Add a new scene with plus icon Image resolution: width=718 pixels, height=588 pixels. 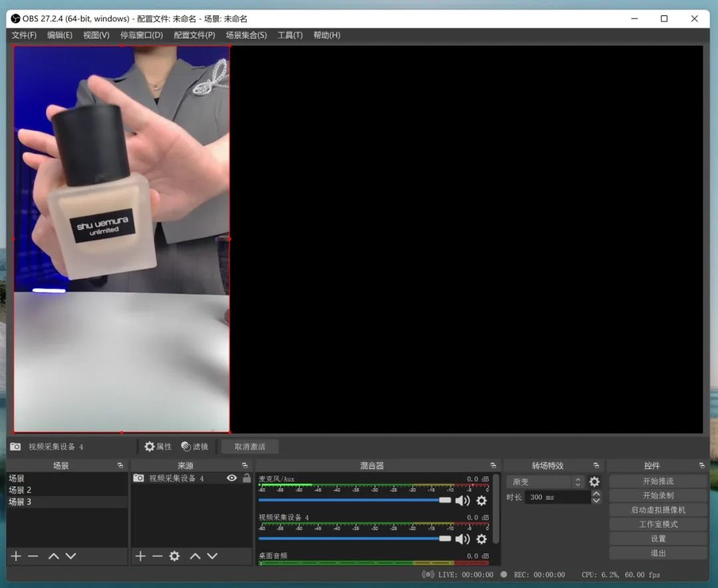coord(16,556)
